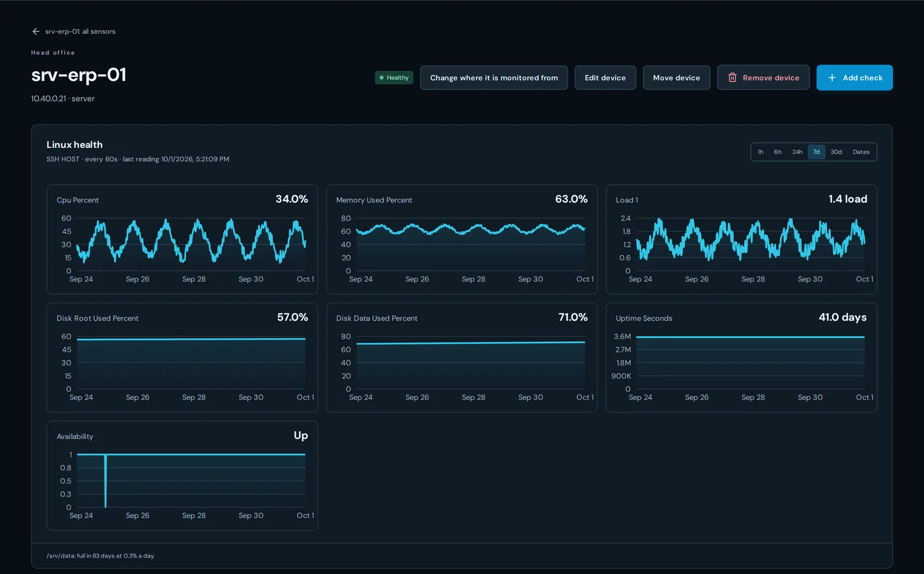Switch to the 30d time range
The width and height of the screenshot is (924, 574).
(x=836, y=152)
